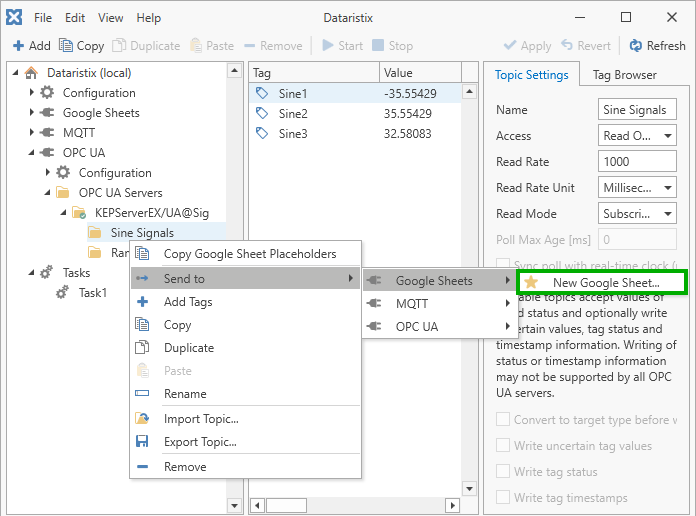The width and height of the screenshot is (696, 516).
Task: Open the OPC UA submenu under Send to
Action: click(438, 327)
